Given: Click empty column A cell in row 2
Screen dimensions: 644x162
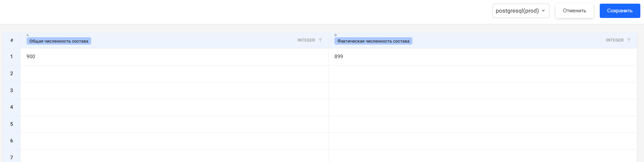Looking at the screenshot, I should tap(174, 74).
